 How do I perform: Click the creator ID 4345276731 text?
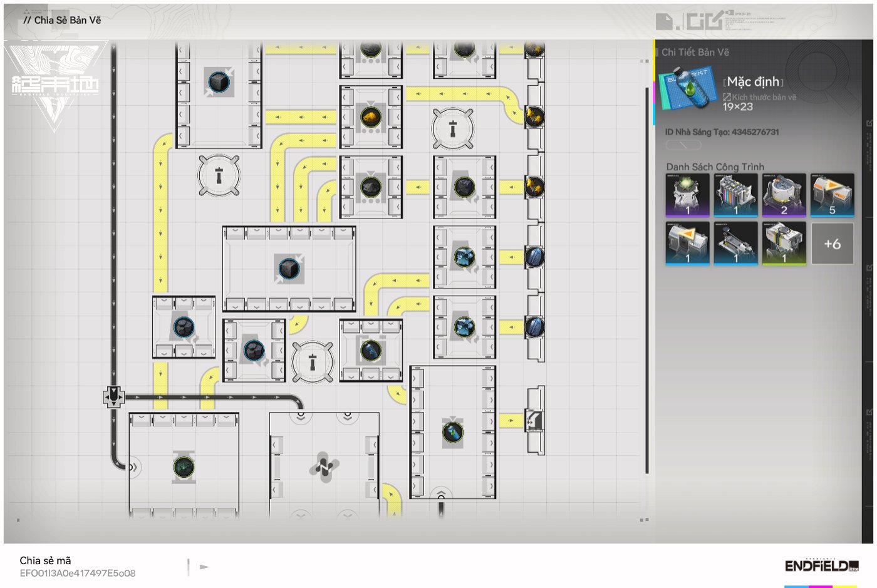722,132
